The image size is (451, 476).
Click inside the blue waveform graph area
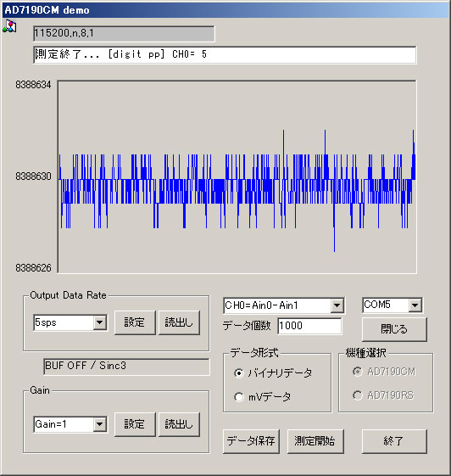(x=237, y=177)
